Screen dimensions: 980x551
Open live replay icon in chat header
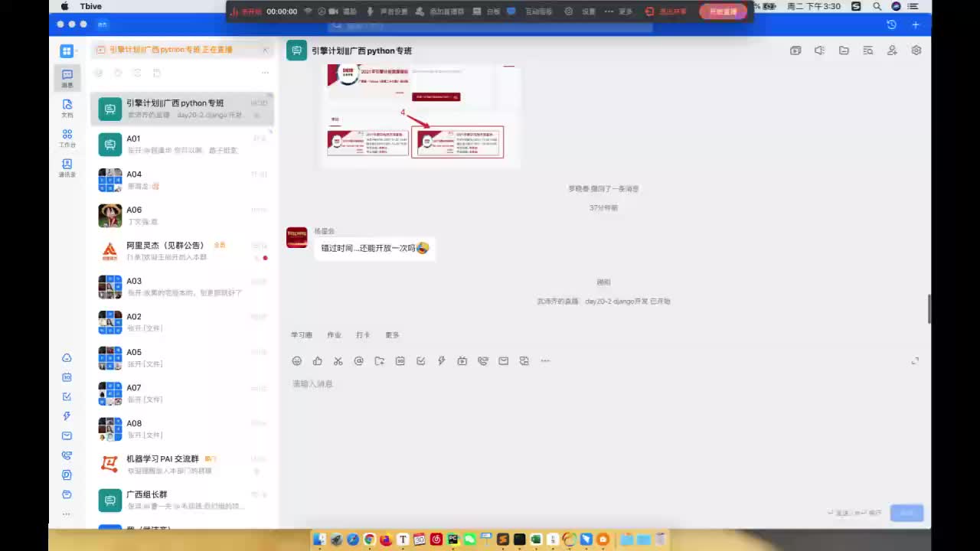(795, 51)
